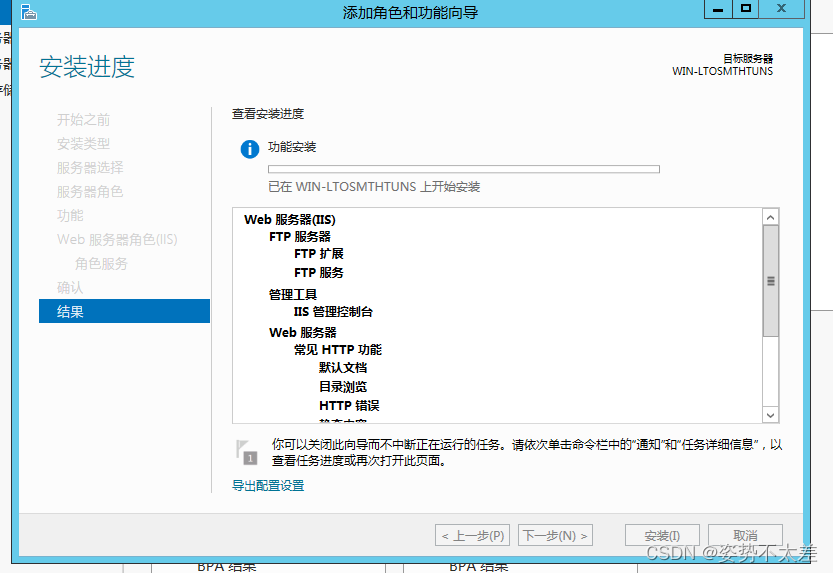Viewport: 833px width, 573px height.
Task: Open the 导出配置设置 link
Action: (268, 485)
